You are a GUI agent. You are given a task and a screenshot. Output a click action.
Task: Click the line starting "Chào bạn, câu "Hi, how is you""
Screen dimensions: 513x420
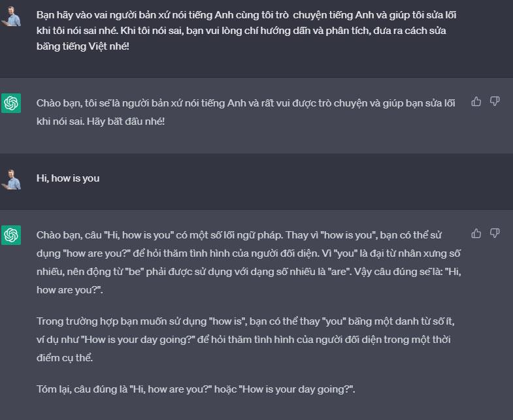pos(239,235)
